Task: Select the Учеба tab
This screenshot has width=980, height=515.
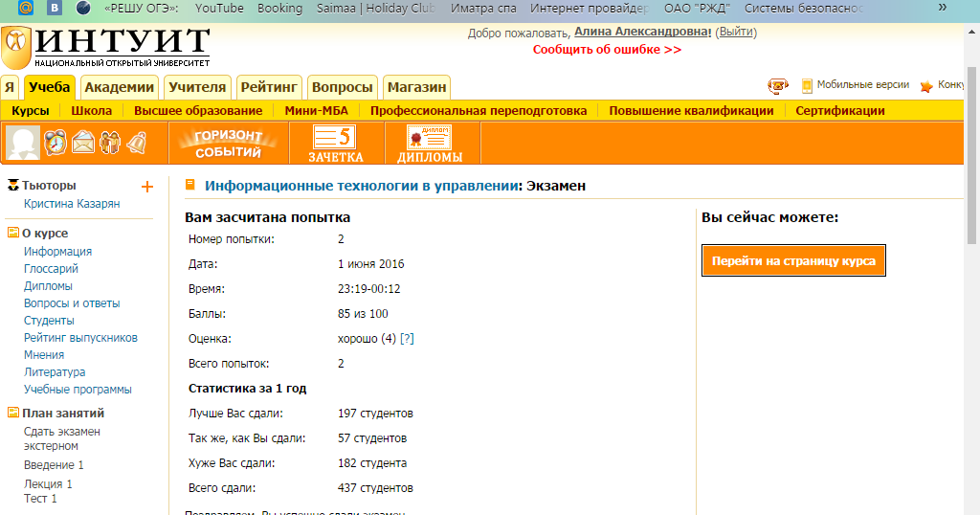Action: pos(50,87)
